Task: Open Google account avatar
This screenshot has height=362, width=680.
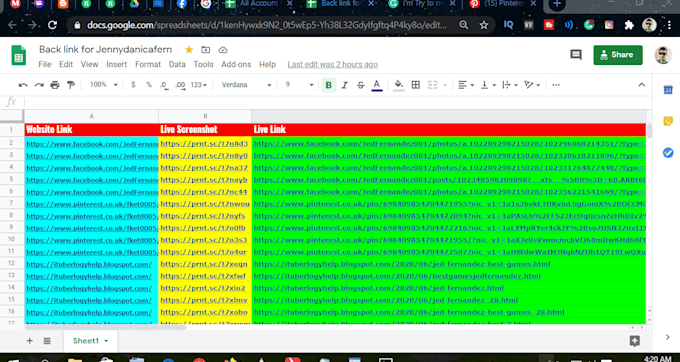Action: point(663,55)
